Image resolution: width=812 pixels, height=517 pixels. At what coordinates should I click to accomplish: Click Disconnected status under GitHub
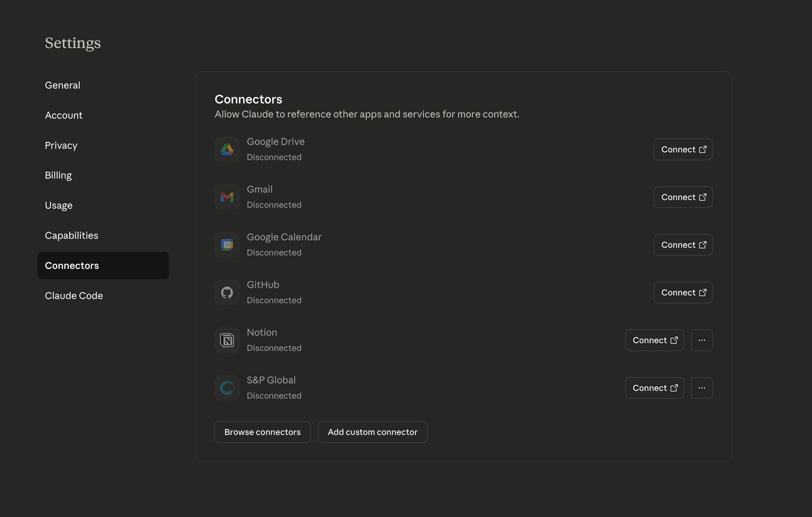pos(274,300)
